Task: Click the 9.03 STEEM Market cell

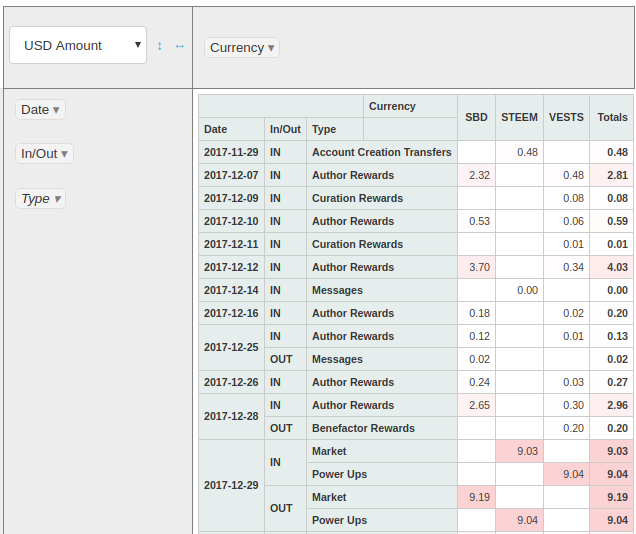Action: pos(519,451)
